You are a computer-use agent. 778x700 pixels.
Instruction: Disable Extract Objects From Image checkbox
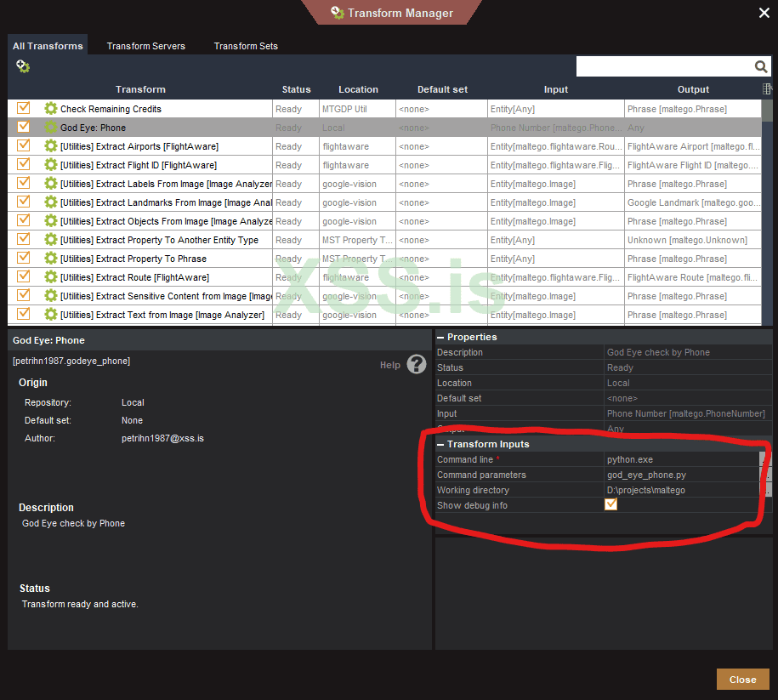point(23,220)
